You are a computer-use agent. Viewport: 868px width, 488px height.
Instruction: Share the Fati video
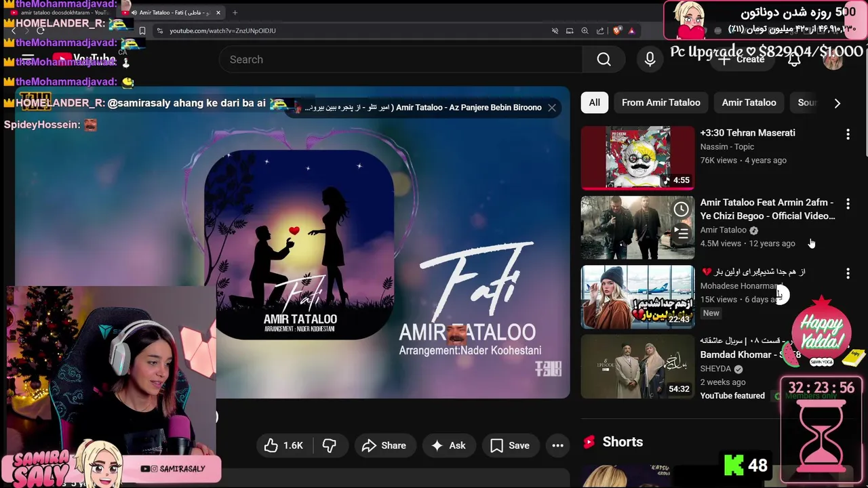(x=384, y=445)
